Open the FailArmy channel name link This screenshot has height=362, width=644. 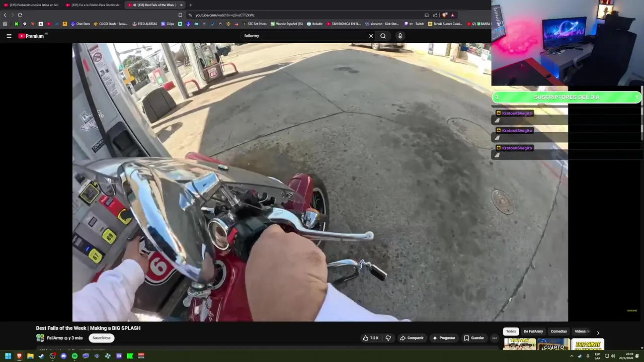(x=55, y=338)
